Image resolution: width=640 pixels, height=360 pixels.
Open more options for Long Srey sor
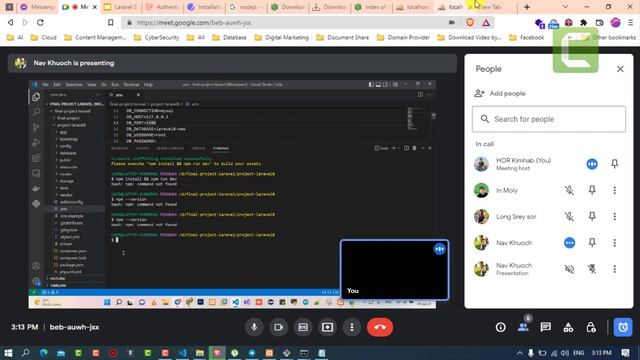tap(614, 216)
